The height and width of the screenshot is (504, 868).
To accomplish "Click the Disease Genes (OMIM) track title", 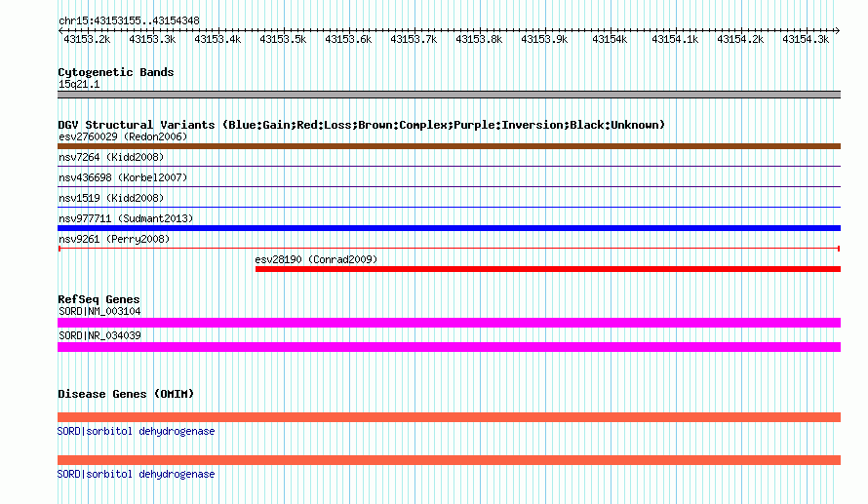I will 126,394.
